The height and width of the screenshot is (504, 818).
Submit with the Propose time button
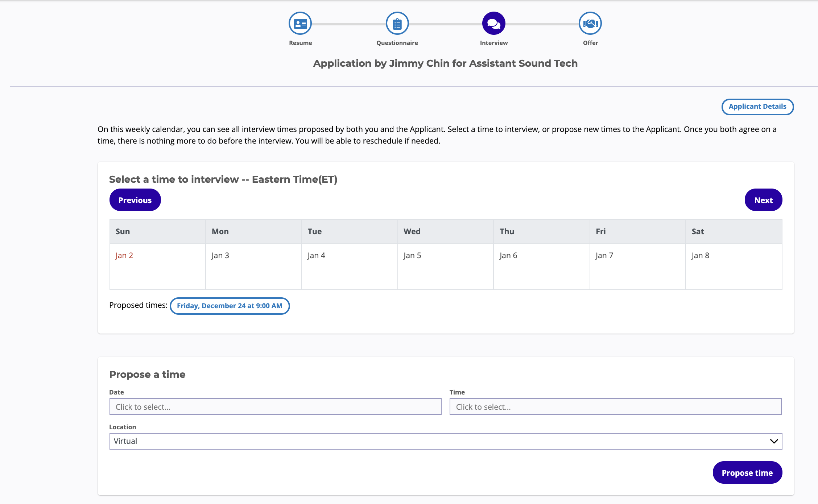pos(747,472)
